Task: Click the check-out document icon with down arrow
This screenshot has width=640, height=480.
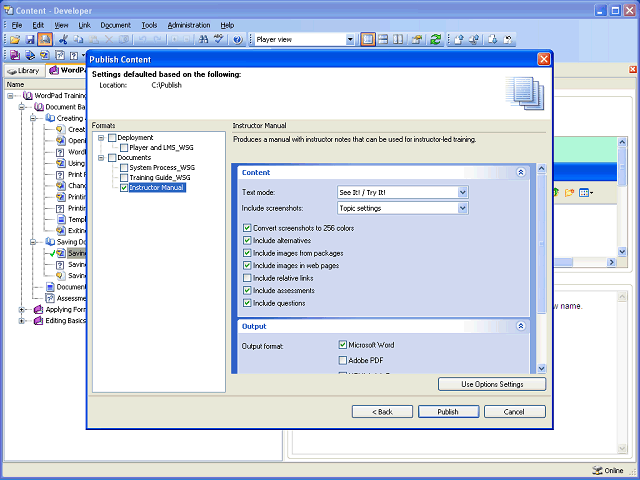Action: [493, 40]
